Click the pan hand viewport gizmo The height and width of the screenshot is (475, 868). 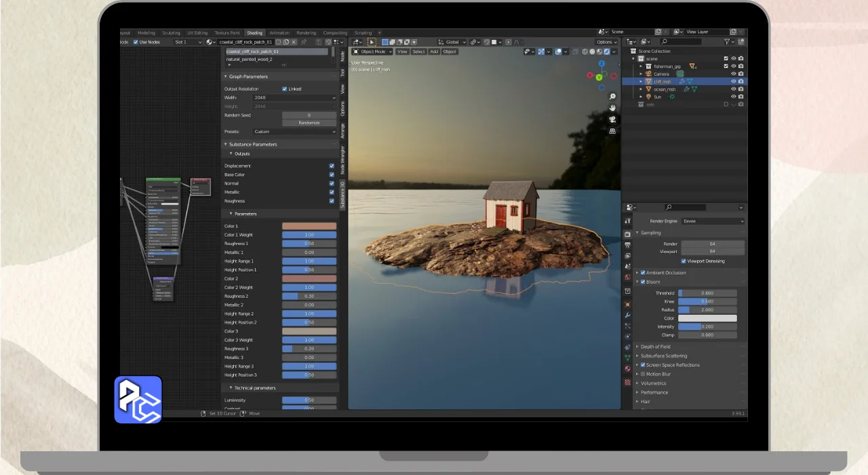click(x=612, y=108)
